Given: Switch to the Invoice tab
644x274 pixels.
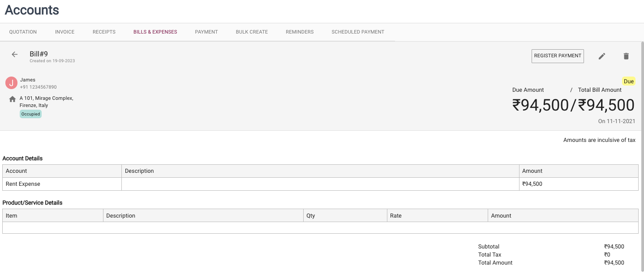Looking at the screenshot, I should point(64,32).
